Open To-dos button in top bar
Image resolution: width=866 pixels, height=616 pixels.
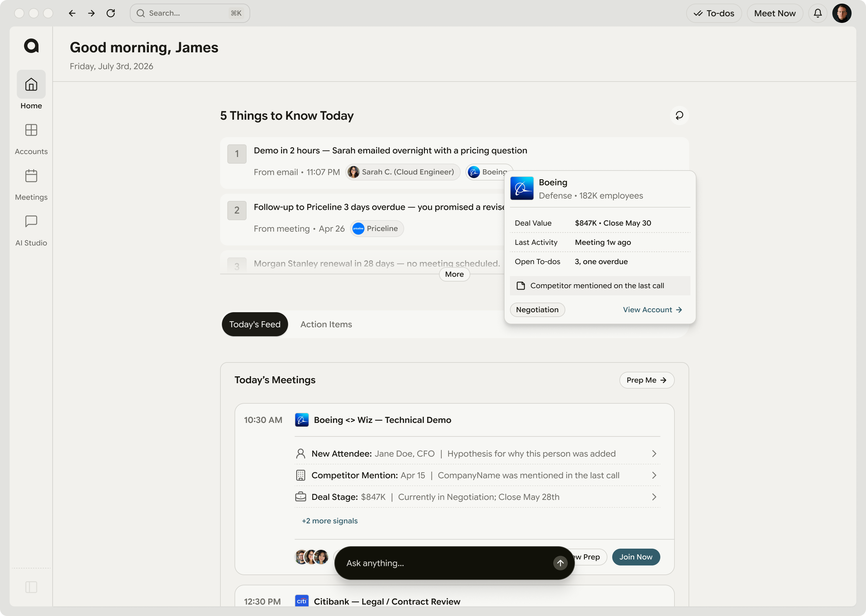[x=714, y=13]
